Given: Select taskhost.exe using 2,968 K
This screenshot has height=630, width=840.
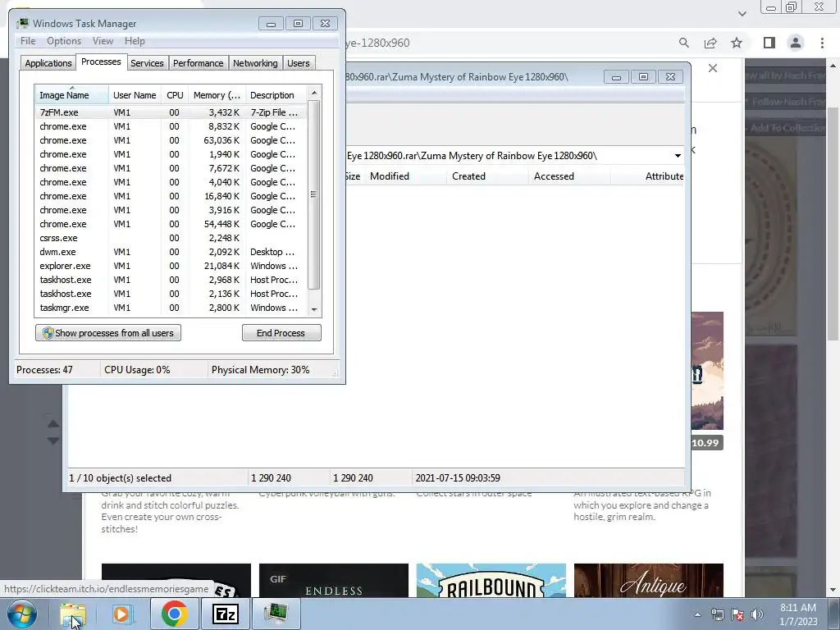Looking at the screenshot, I should pos(171,280).
